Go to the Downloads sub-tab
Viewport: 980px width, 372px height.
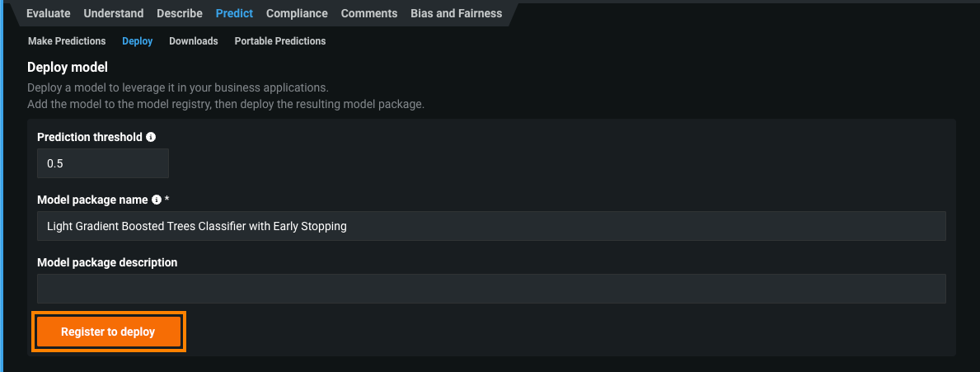tap(194, 41)
